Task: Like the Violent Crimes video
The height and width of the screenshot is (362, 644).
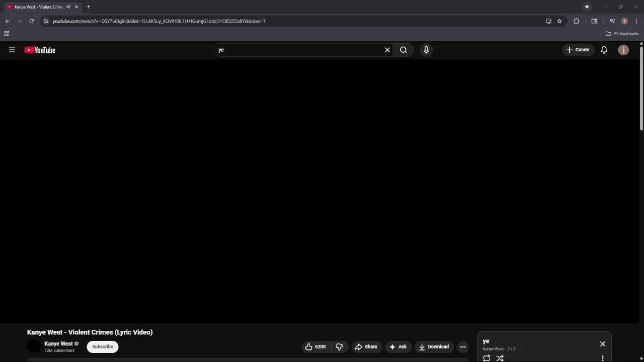Action: [x=316, y=346]
